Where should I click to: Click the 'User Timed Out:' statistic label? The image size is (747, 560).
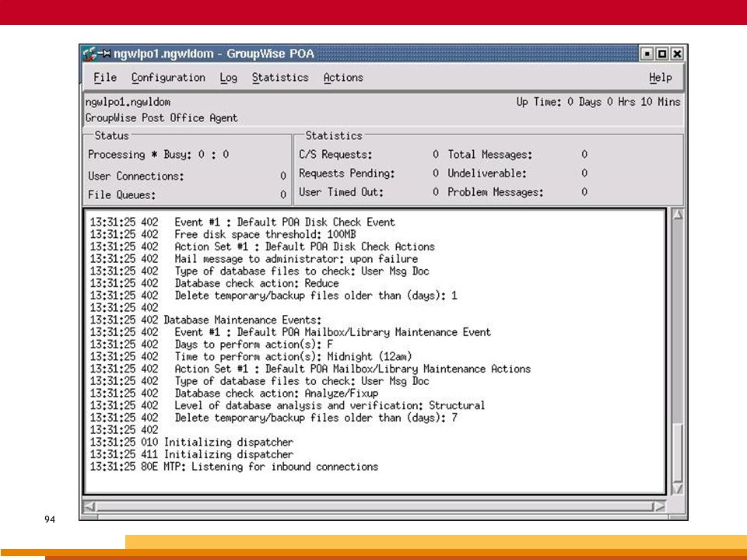click(341, 192)
